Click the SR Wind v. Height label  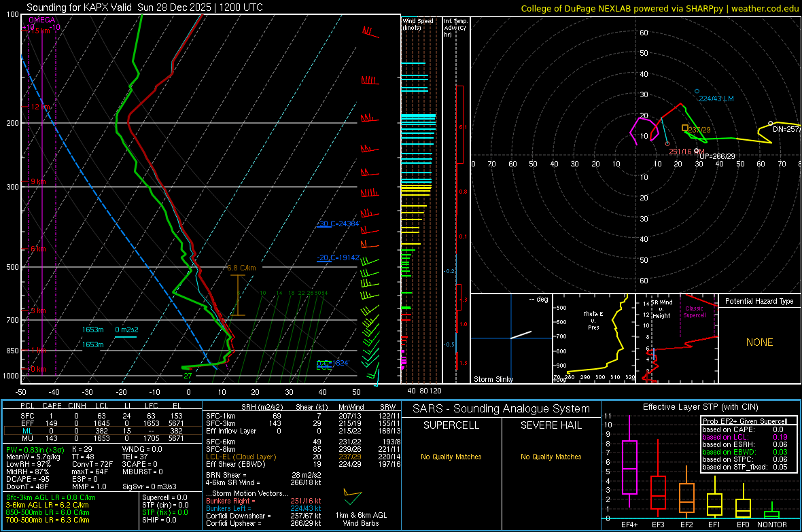[661, 309]
